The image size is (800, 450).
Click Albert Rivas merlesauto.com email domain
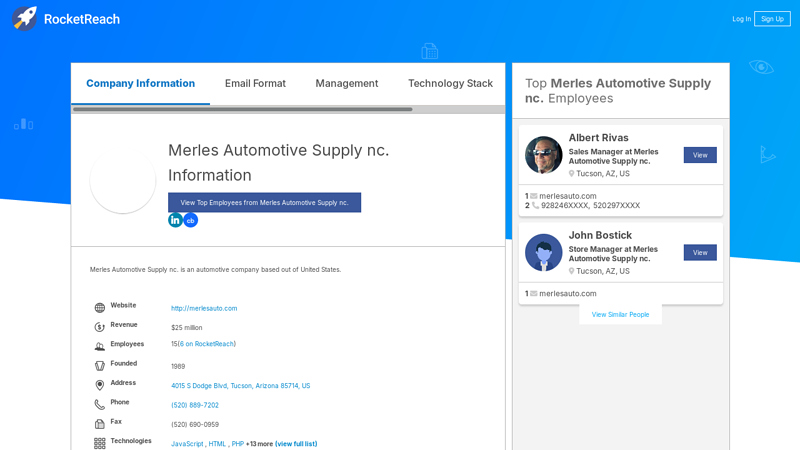pos(568,196)
